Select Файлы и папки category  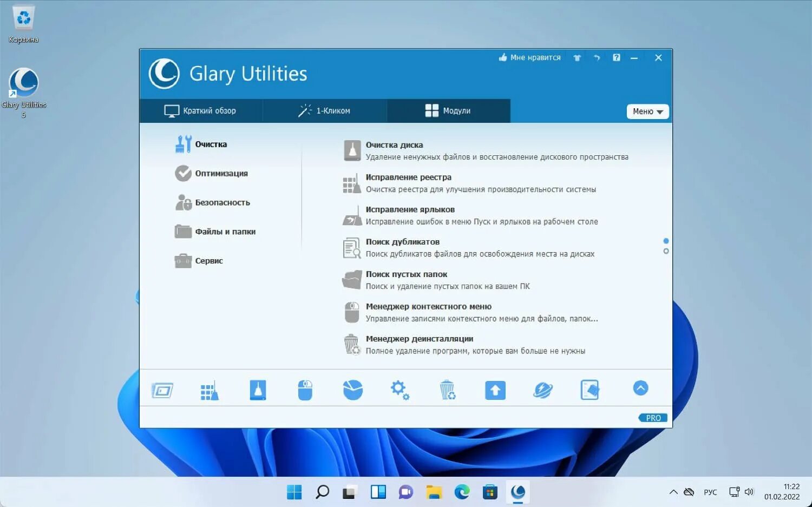tap(215, 232)
